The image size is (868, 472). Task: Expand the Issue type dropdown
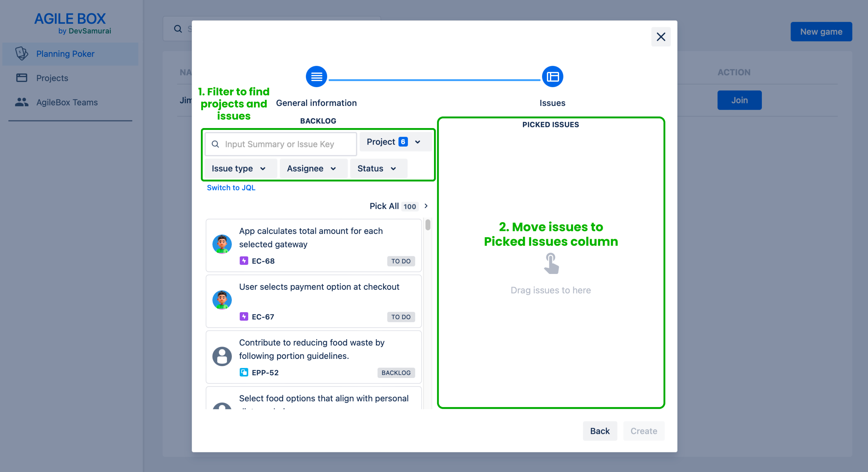pyautogui.click(x=239, y=168)
